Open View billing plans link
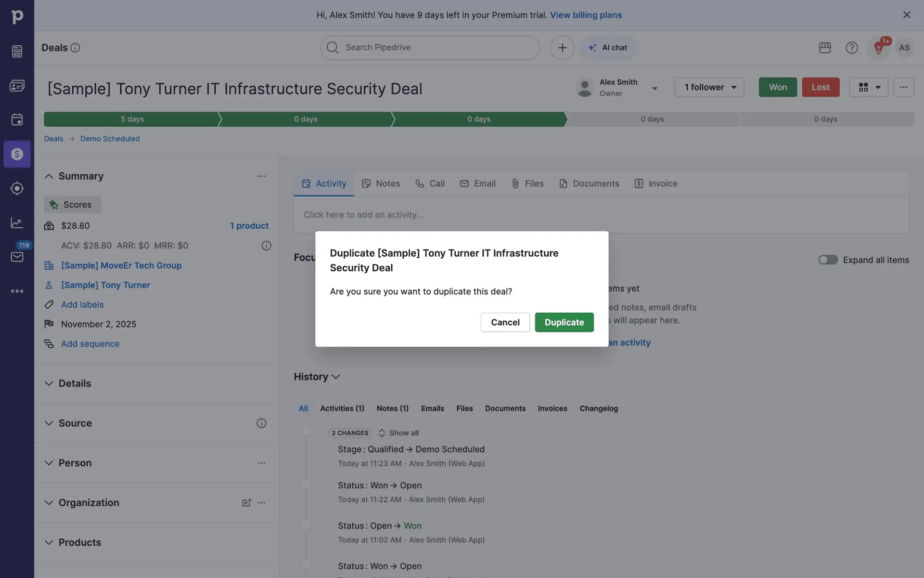The height and width of the screenshot is (578, 924). 586,15
